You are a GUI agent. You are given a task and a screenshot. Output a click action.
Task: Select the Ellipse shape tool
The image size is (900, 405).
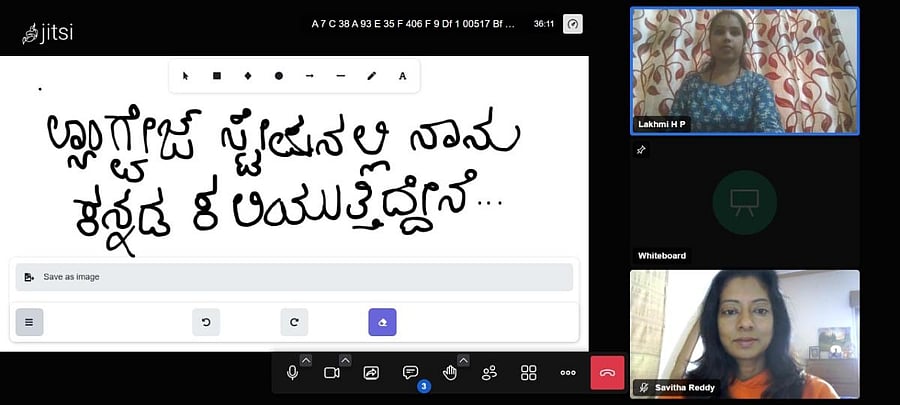[x=279, y=76]
